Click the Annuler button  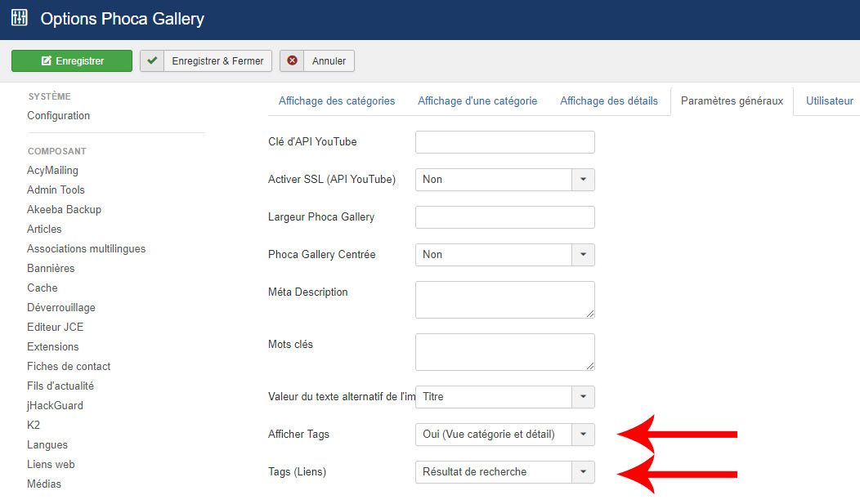click(x=317, y=60)
